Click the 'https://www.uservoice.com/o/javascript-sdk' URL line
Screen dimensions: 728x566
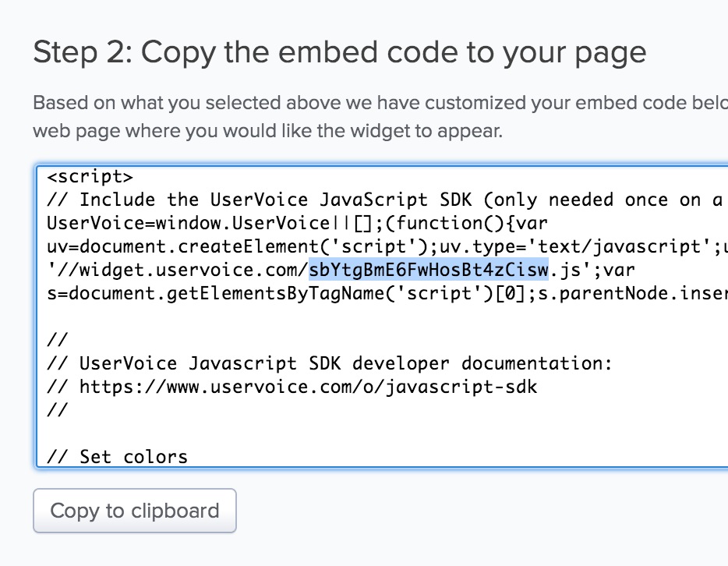point(292,387)
